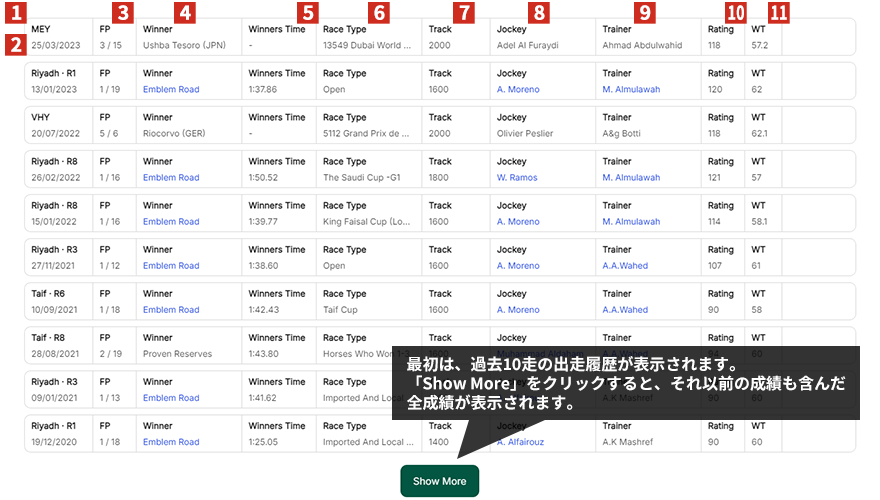880x500 pixels.
Task: Click red marker 11 above the WT column
Action: click(779, 12)
